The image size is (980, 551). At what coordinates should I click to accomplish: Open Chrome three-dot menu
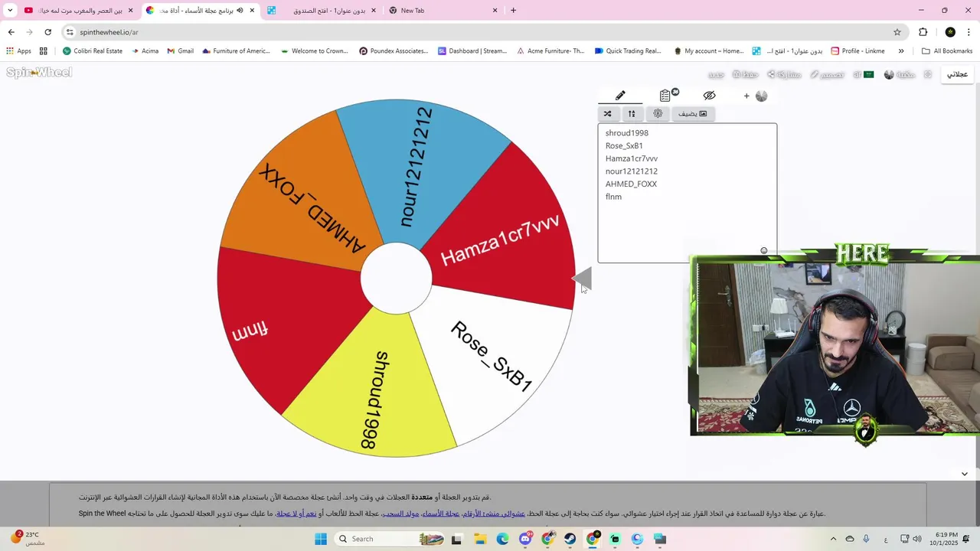point(969,32)
